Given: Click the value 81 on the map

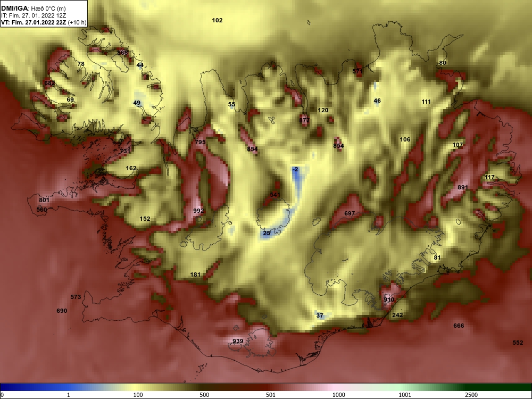Looking at the screenshot, I should pyautogui.click(x=437, y=258).
